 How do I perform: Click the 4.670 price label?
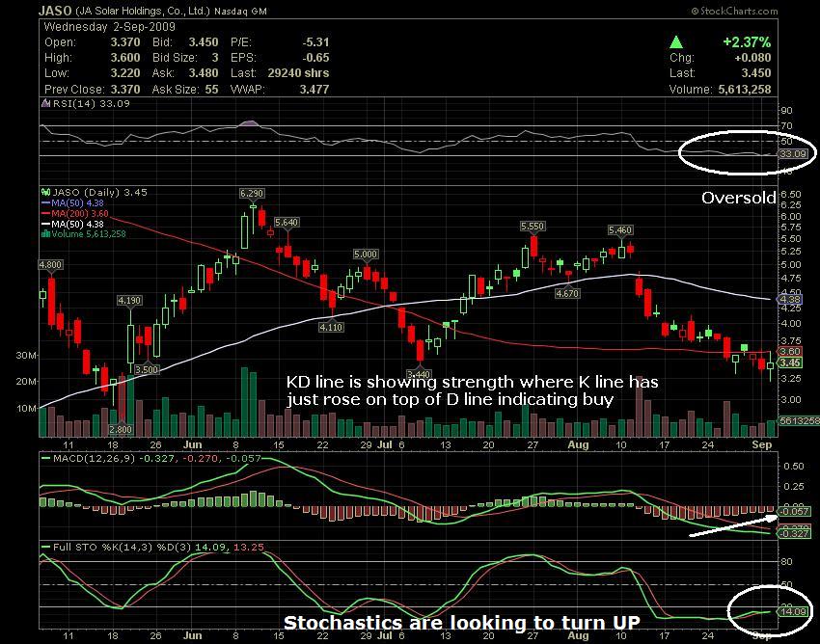point(567,293)
